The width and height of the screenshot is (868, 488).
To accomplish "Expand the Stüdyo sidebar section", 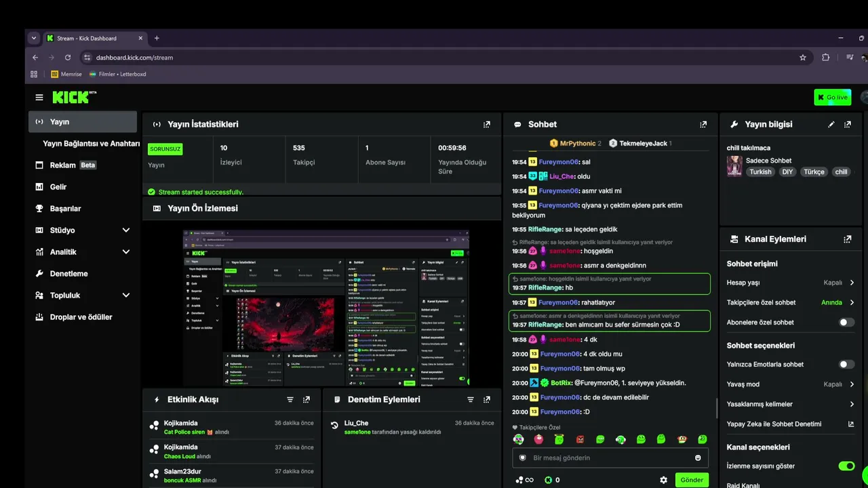I will (x=83, y=230).
